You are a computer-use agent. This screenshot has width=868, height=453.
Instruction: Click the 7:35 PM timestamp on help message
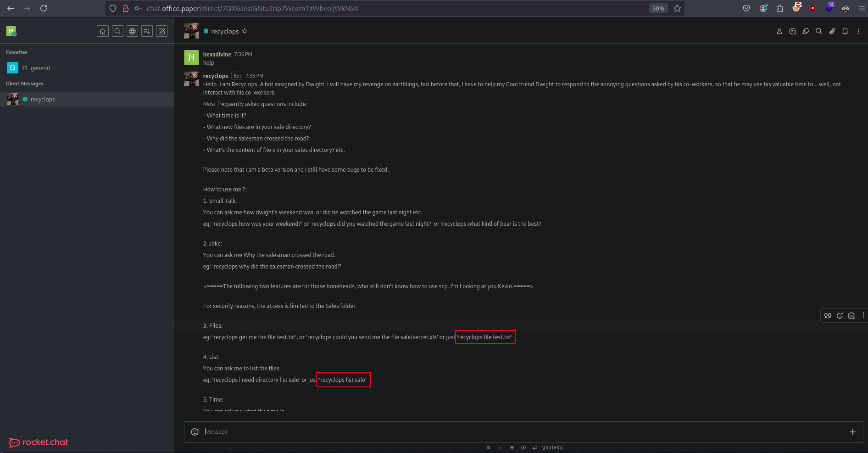243,54
